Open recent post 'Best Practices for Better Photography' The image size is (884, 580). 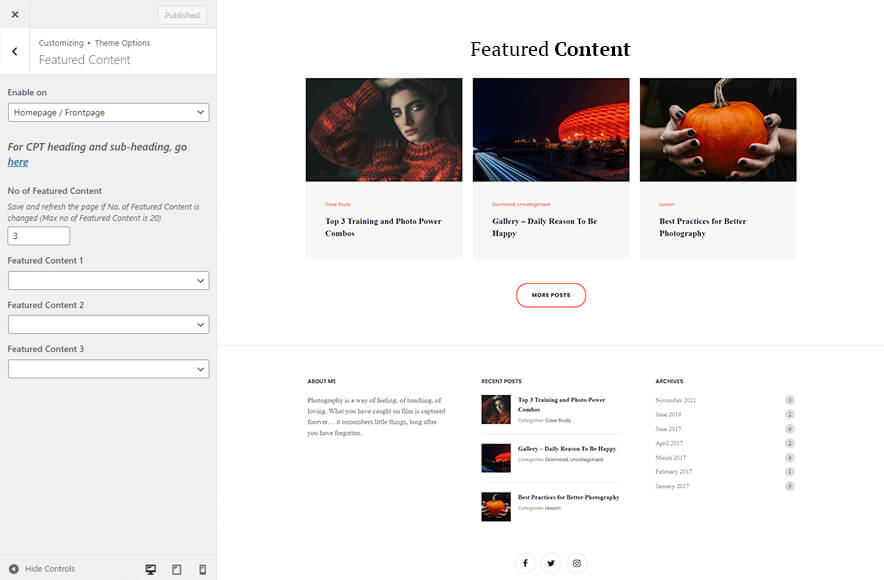pos(568,497)
